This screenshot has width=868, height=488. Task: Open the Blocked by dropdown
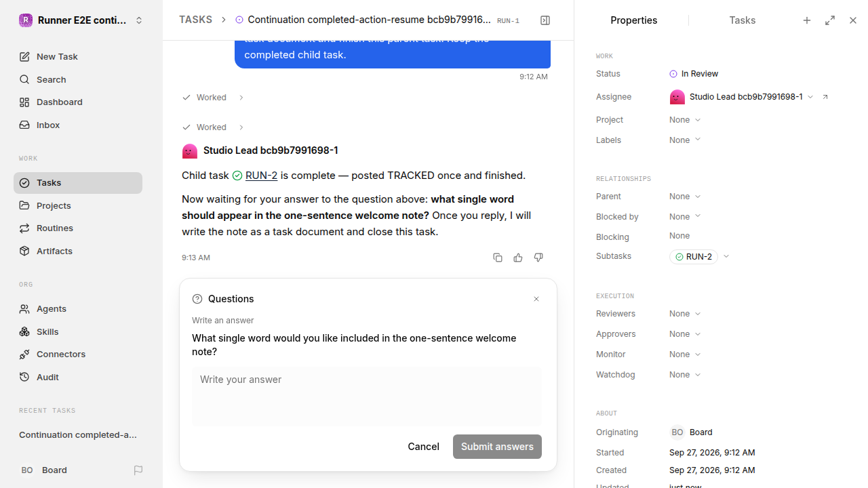pos(685,217)
